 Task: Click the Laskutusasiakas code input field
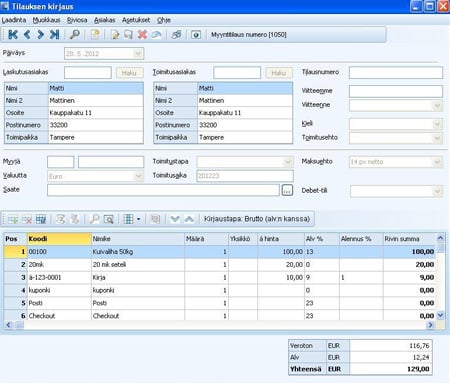click(x=88, y=73)
